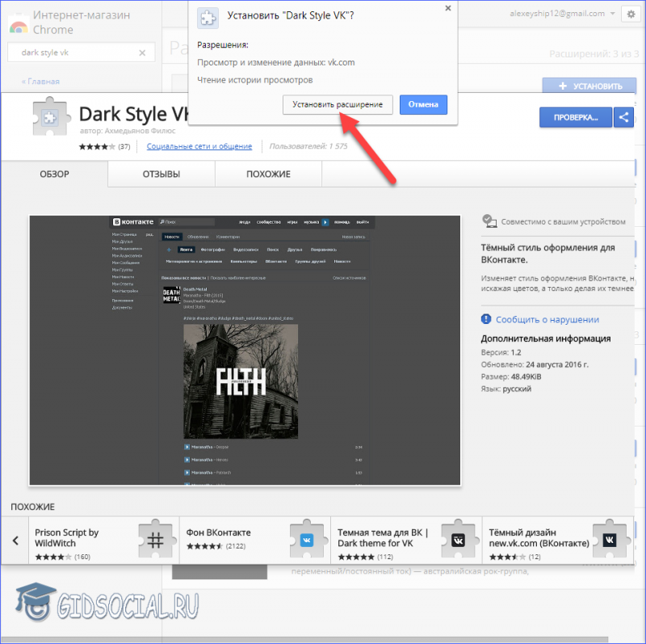Image resolution: width=646 pixels, height=644 pixels.
Task: Click the Prison Script (160) rating
Action: 63,557
